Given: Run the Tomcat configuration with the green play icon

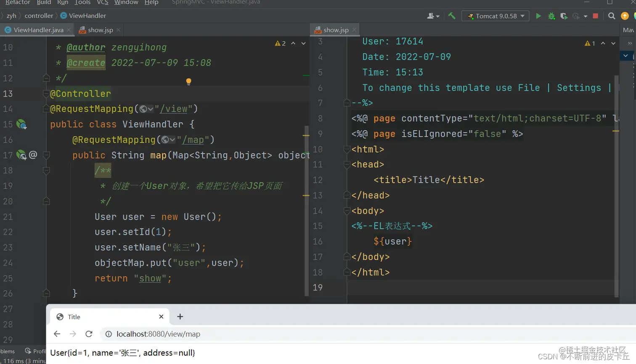Looking at the screenshot, I should (538, 16).
